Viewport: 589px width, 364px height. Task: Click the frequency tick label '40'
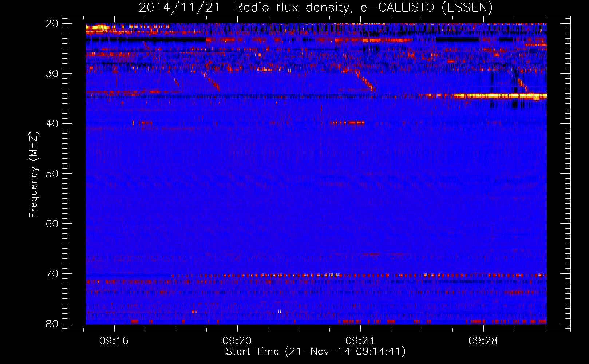click(x=52, y=124)
